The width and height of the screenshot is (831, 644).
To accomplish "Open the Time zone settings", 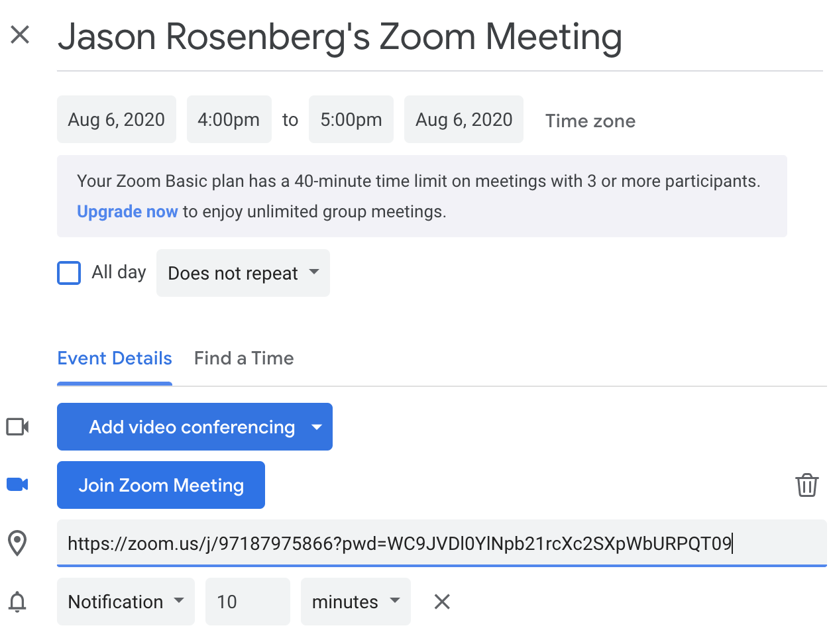I will tap(590, 121).
